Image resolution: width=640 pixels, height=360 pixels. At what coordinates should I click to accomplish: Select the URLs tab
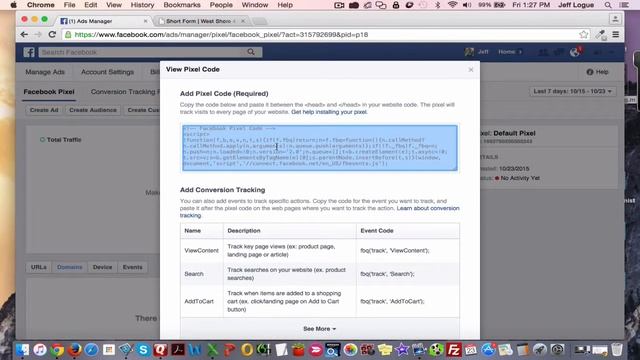39,267
